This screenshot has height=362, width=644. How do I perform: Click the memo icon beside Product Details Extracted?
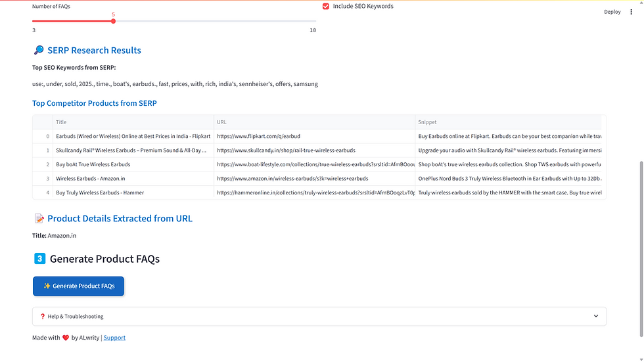(x=39, y=218)
